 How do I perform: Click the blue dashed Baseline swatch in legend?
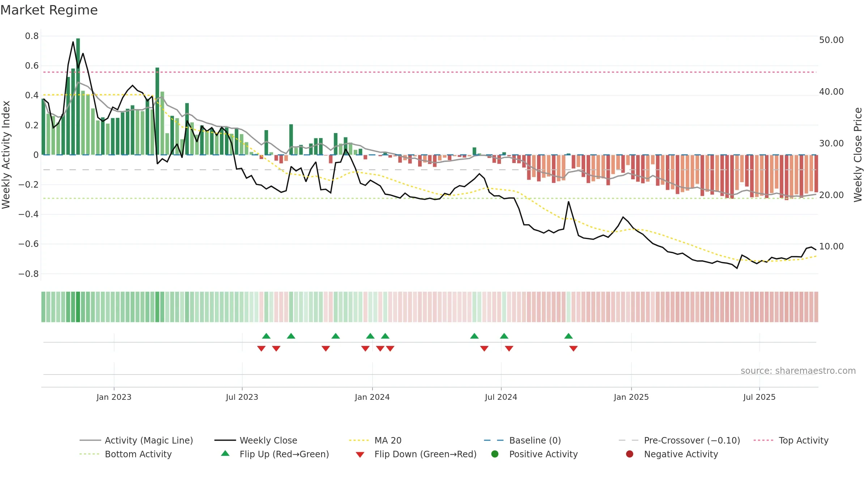pyautogui.click(x=494, y=440)
